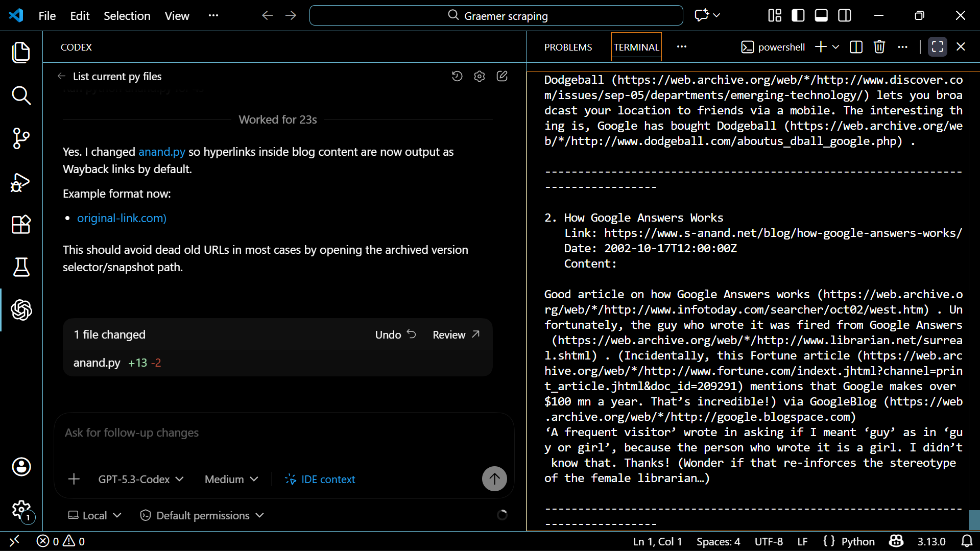Open the Selection menu

(127, 16)
